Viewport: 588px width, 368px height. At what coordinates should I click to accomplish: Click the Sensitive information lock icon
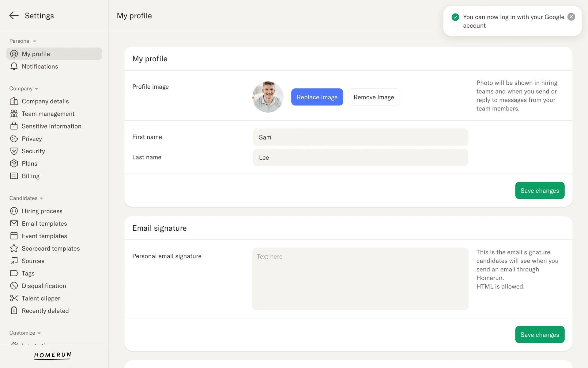pyautogui.click(x=14, y=126)
